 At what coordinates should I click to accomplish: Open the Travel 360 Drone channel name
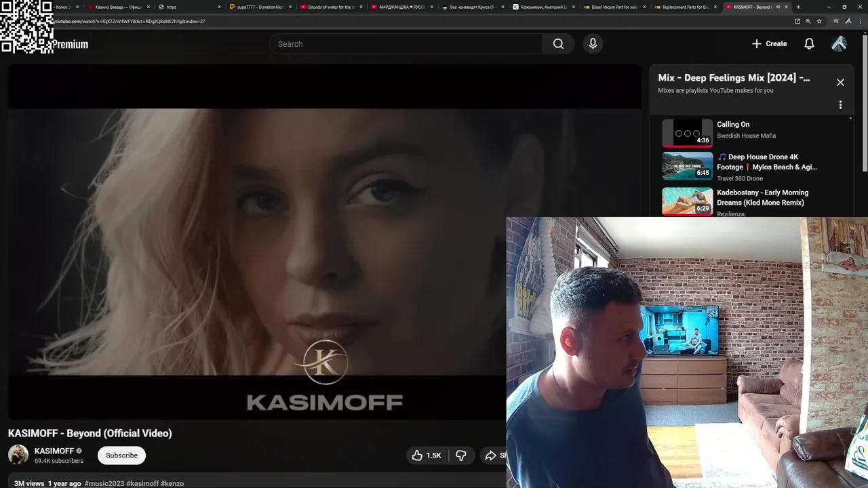point(740,178)
